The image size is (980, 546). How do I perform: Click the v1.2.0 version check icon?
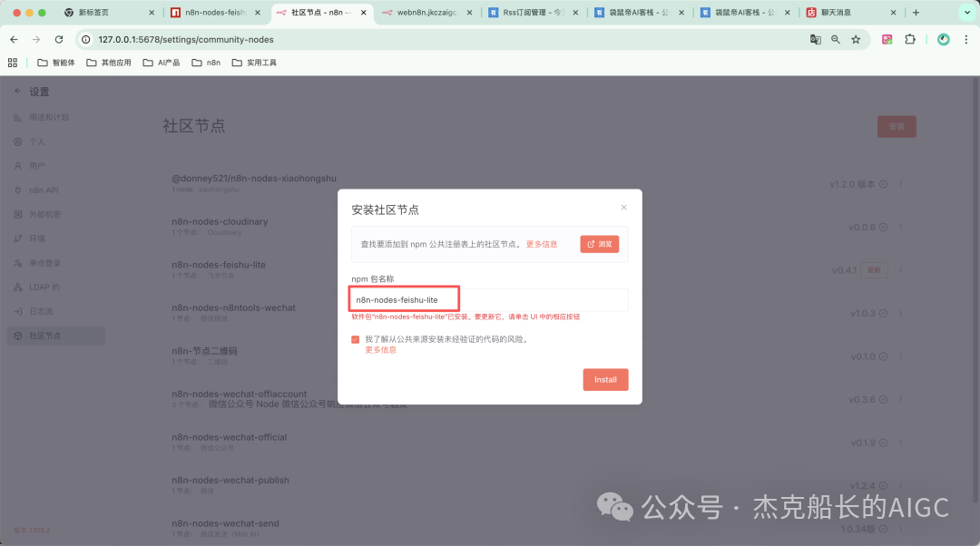point(883,184)
